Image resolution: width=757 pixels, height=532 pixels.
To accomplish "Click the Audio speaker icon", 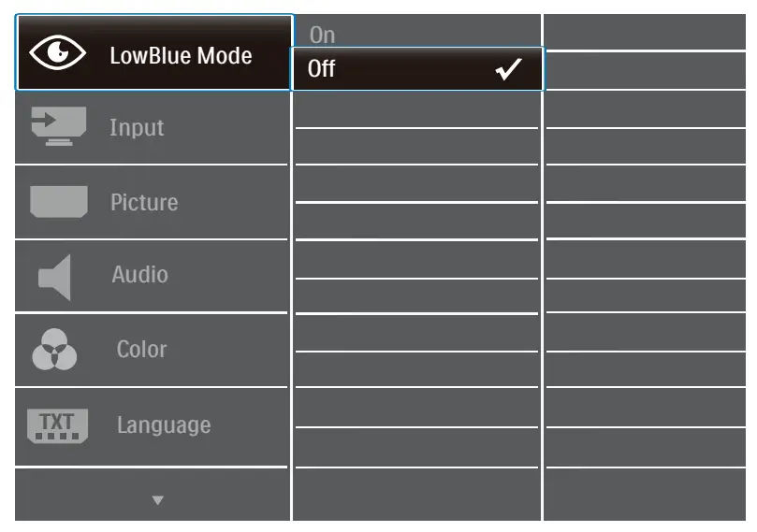I will pyautogui.click(x=55, y=277).
